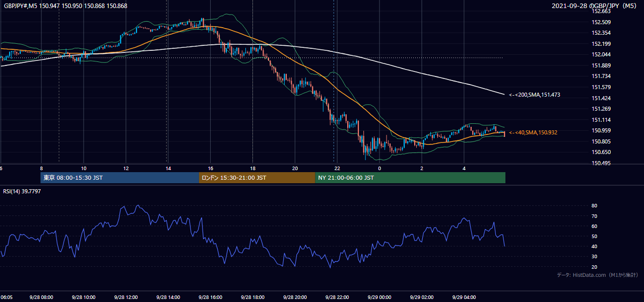Select the Tokyo 08:00-15:30 JST session bar
Image resolution: width=644 pixels, height=302 pixels.
click(120, 178)
